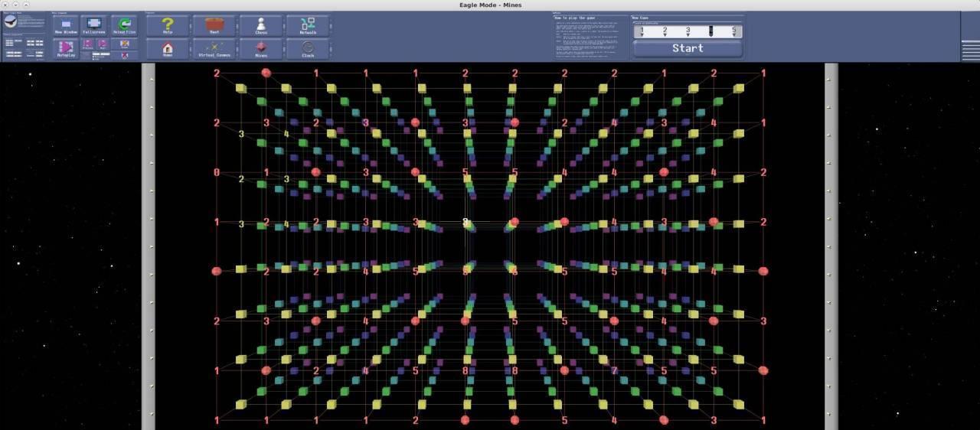Open the Chess game bookmark
980x430 pixels.
[261, 26]
